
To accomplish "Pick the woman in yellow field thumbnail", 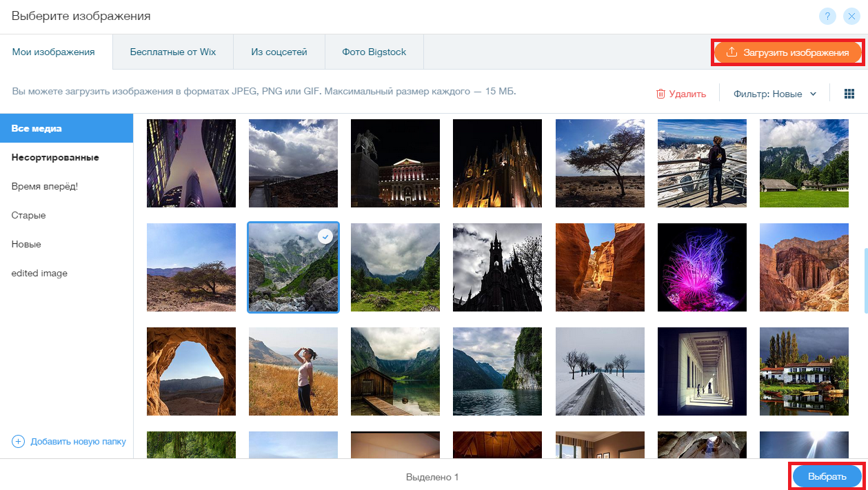I will (293, 371).
